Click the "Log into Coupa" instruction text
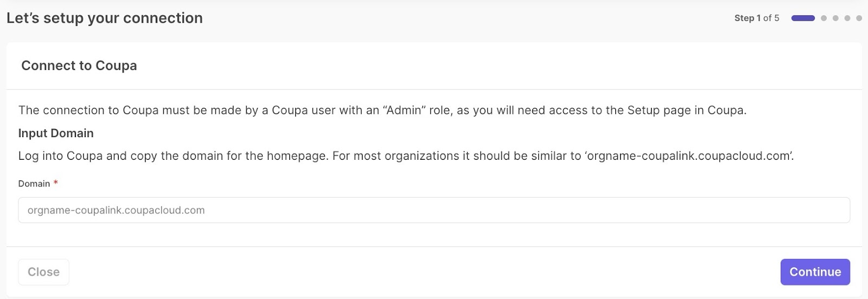The width and height of the screenshot is (868, 299). (60, 156)
